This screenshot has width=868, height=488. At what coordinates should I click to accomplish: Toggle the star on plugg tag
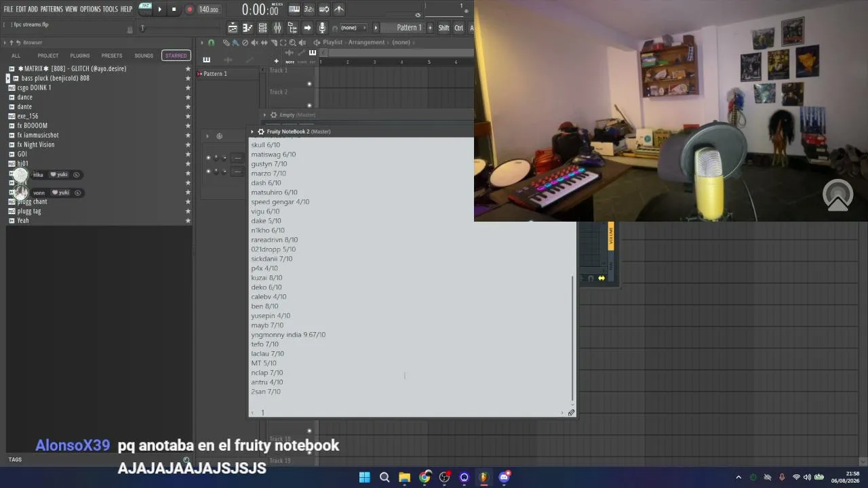(188, 211)
